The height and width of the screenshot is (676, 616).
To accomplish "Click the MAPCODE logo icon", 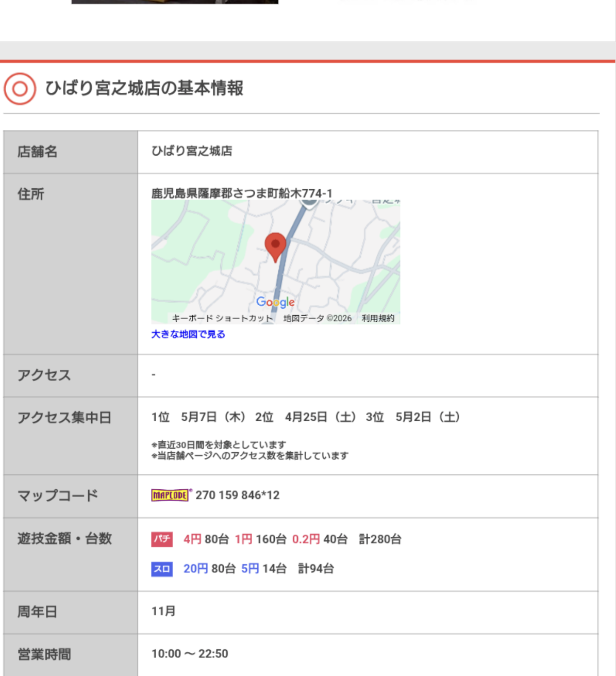I will 171,495.
